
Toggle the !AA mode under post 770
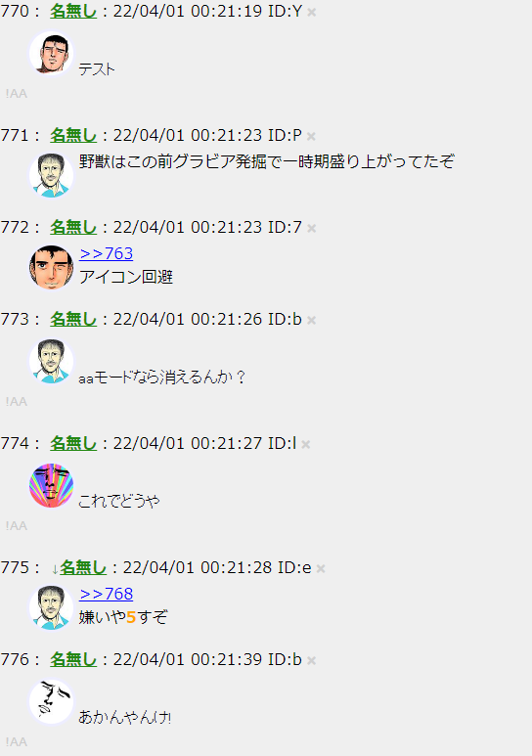tap(16, 94)
